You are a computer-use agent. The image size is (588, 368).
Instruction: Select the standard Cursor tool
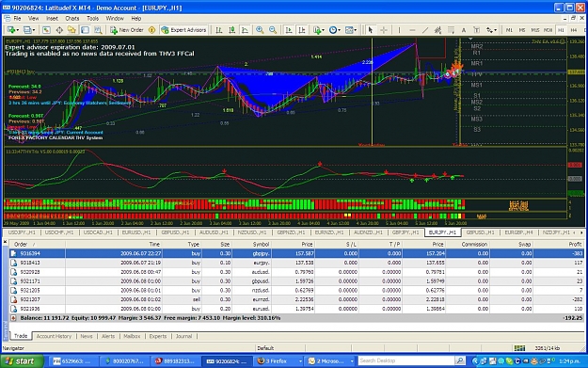(x=371, y=30)
